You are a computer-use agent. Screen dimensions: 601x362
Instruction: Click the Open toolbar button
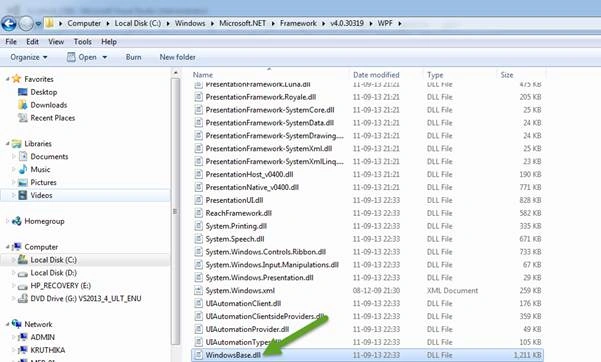[82, 57]
